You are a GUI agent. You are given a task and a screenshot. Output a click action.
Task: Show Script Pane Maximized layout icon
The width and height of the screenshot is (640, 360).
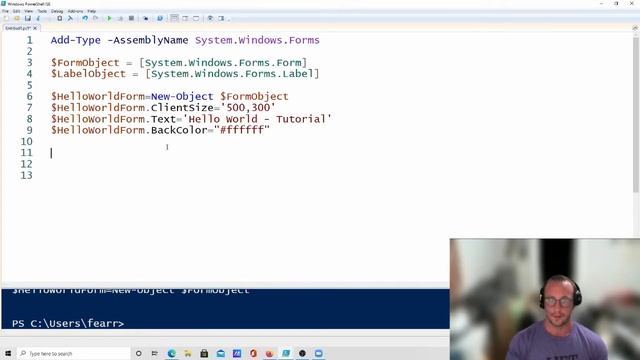point(196,18)
